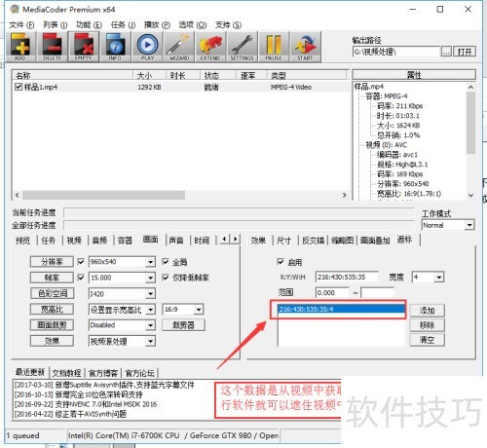
Task: Switch to the 文档教程 tab
Action: [x=66, y=373]
